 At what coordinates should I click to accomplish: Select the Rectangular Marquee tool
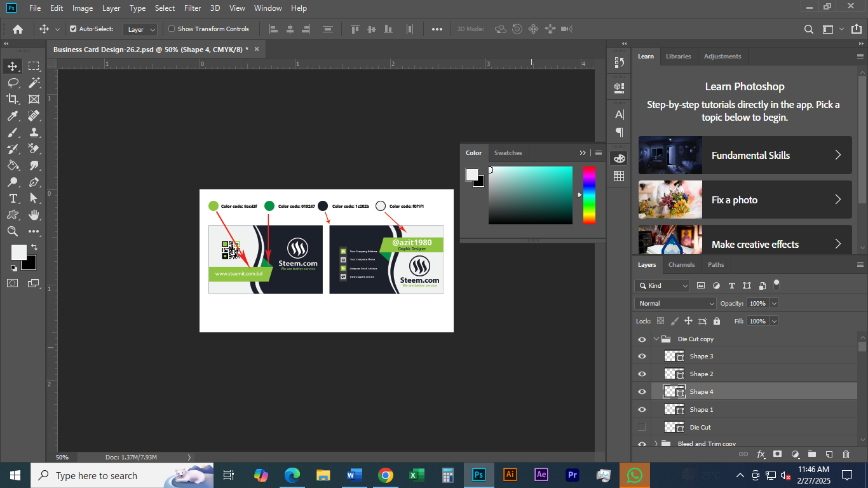(34, 66)
